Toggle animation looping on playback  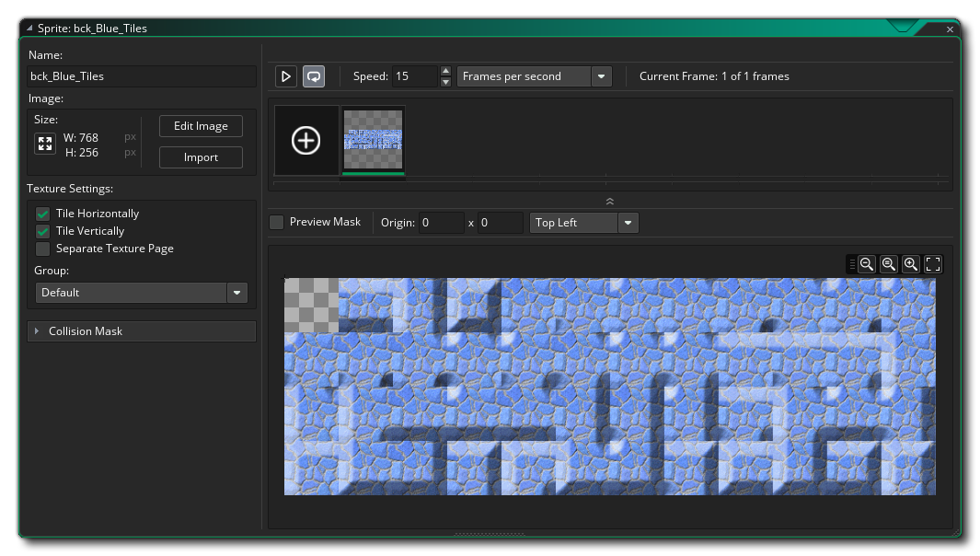[312, 76]
